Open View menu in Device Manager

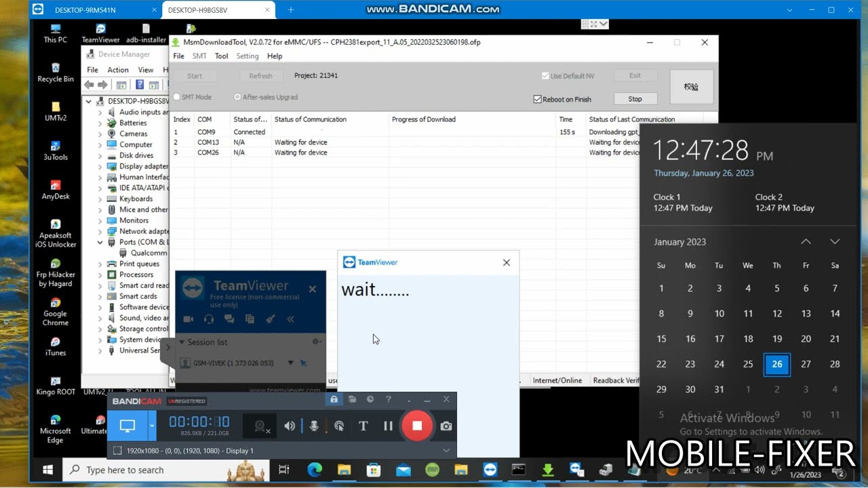point(146,70)
